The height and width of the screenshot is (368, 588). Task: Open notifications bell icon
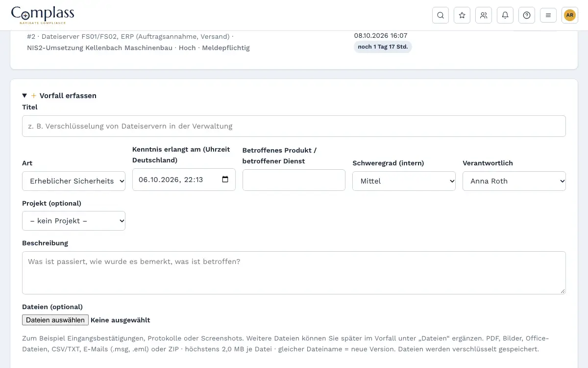click(x=505, y=15)
